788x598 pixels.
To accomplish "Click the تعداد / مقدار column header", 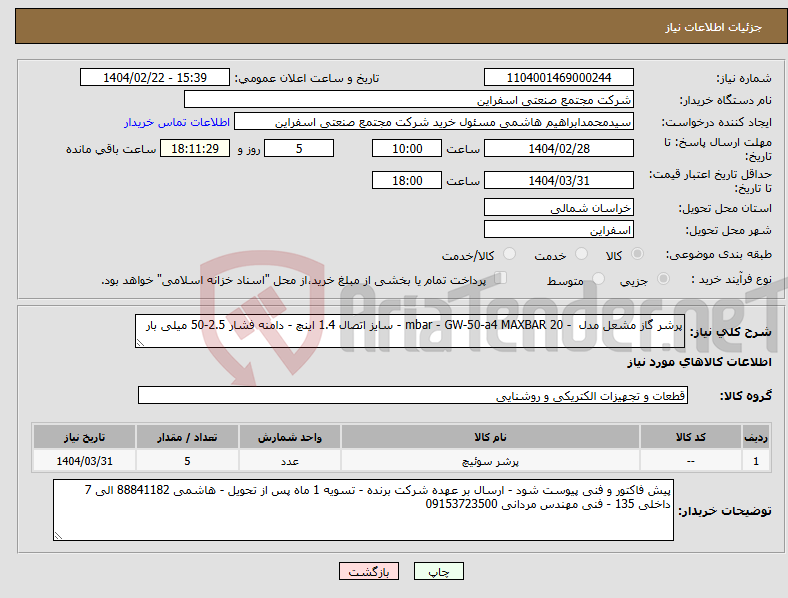I will coord(187,437).
